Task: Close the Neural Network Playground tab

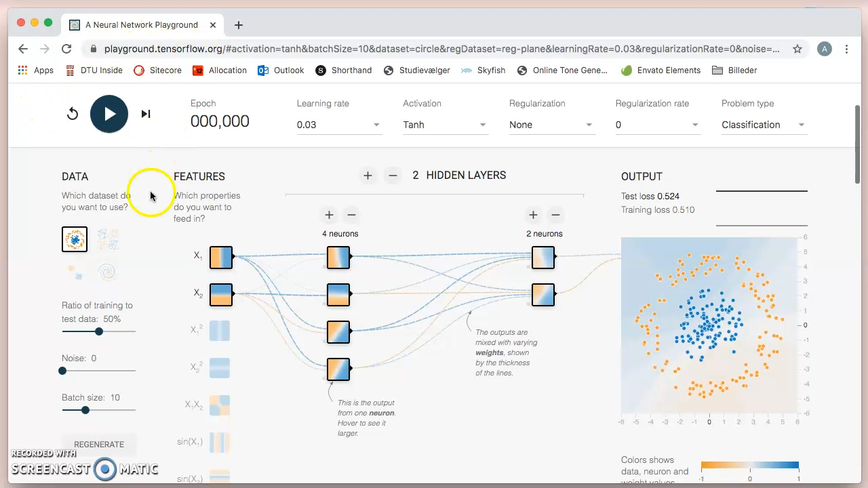Action: 213,25
